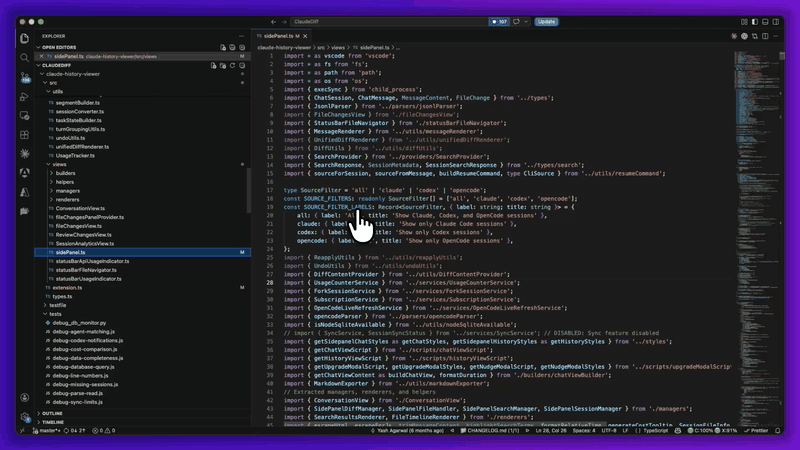Screen dimensions: 800x450
Task: Collapse the src folder
Action: pos(45,83)
